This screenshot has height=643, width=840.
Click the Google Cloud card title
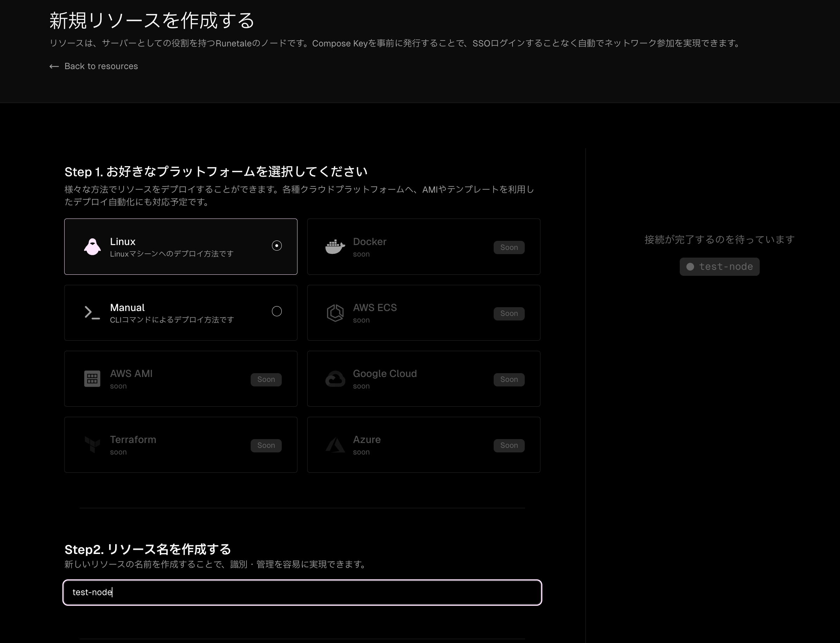point(385,374)
